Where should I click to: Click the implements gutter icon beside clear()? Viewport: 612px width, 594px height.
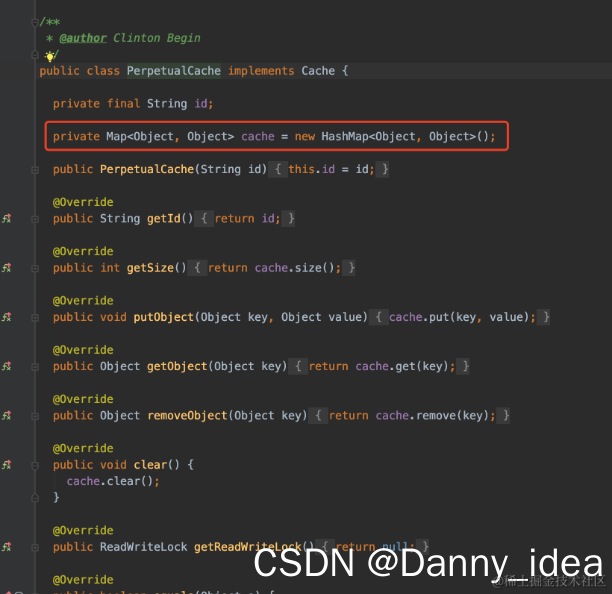coord(7,464)
